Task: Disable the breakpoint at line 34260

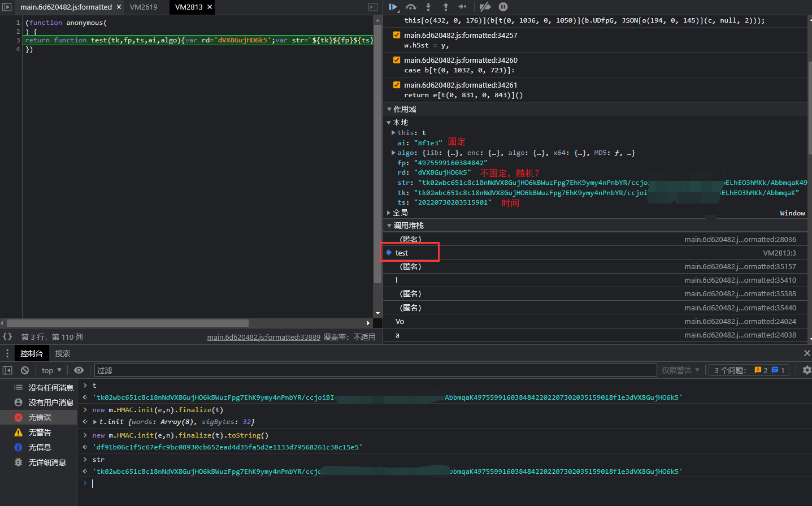Action: (x=397, y=60)
